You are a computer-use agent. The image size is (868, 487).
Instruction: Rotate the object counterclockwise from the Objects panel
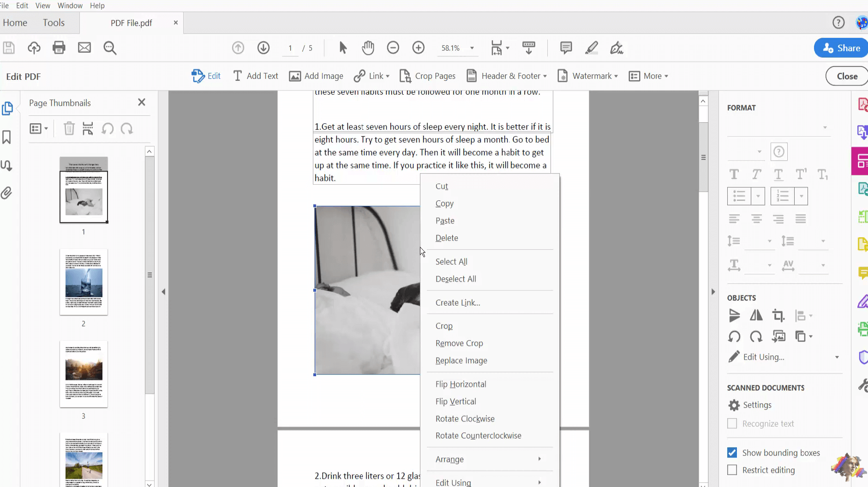[x=735, y=337]
